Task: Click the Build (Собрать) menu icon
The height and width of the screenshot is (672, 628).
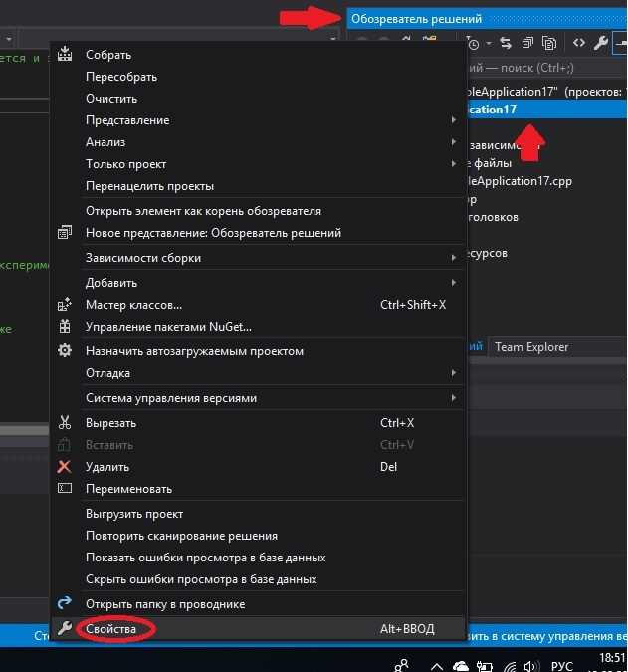Action: [x=66, y=55]
